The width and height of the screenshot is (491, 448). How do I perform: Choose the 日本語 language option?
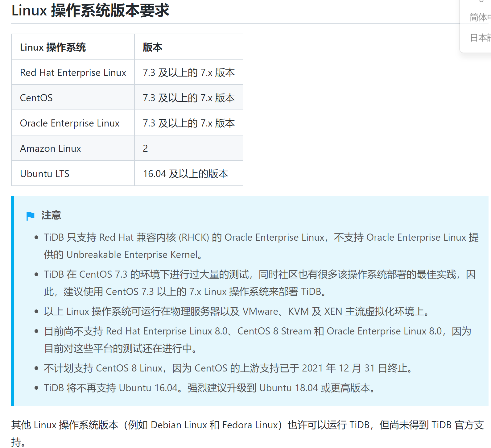pos(480,38)
